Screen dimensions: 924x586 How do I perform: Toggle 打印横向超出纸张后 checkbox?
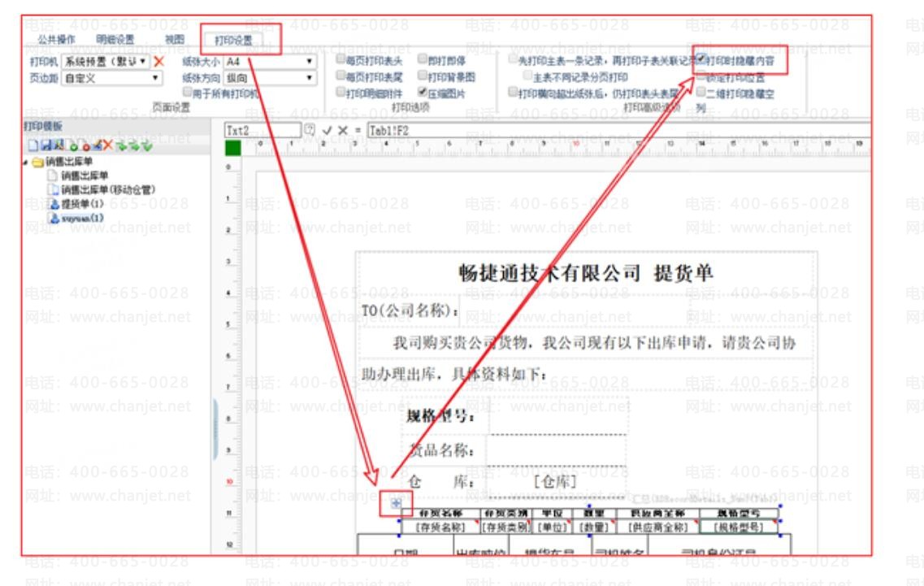pyautogui.click(x=514, y=92)
